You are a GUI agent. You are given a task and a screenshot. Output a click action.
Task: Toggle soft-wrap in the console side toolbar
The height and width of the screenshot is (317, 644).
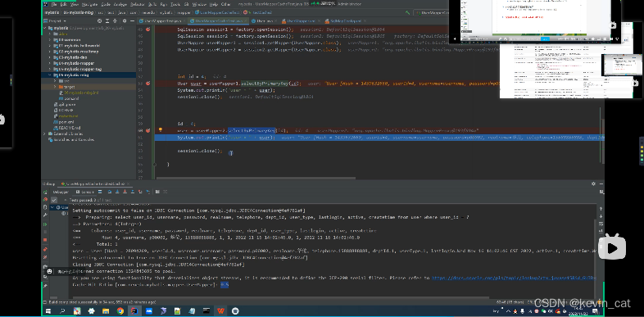[x=601, y=224]
